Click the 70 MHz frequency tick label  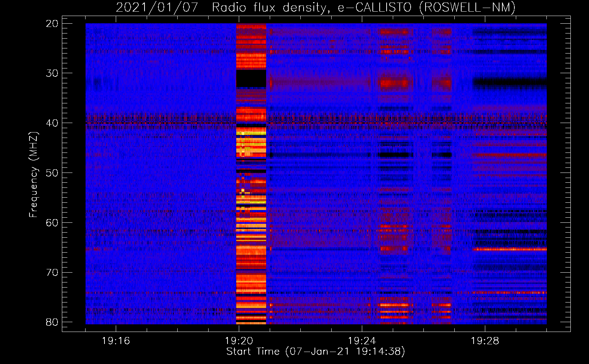(x=52, y=273)
